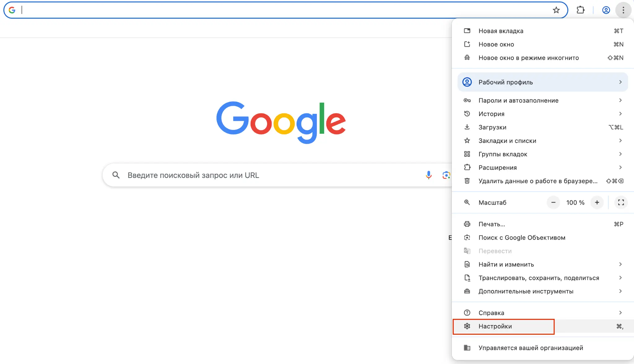Click the building icon for managed organization

pyautogui.click(x=467, y=348)
